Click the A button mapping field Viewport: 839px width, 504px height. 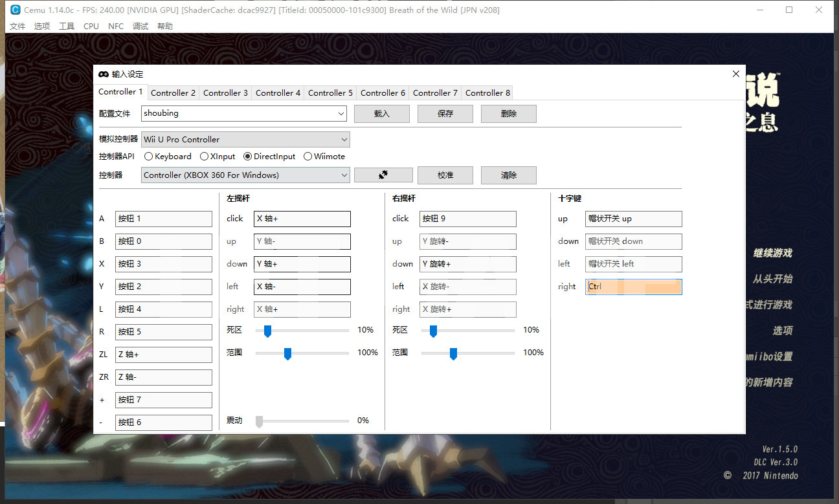point(164,219)
